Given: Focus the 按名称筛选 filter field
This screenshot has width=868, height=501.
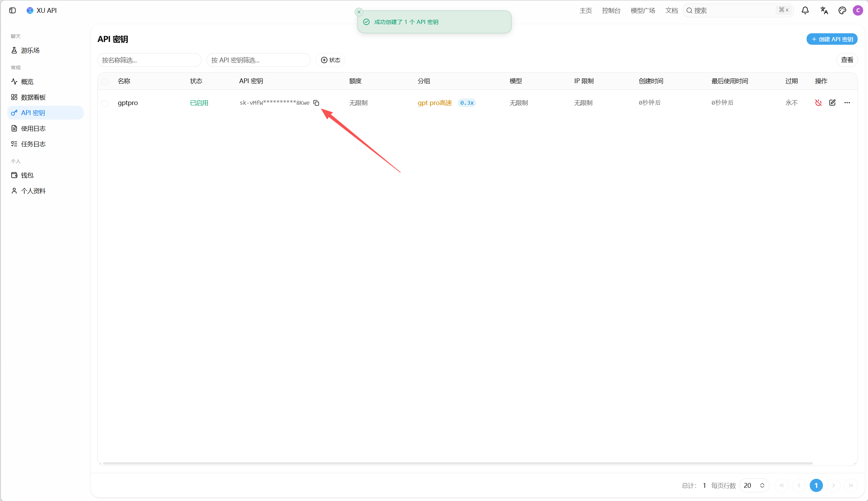Looking at the screenshot, I should click(x=149, y=60).
